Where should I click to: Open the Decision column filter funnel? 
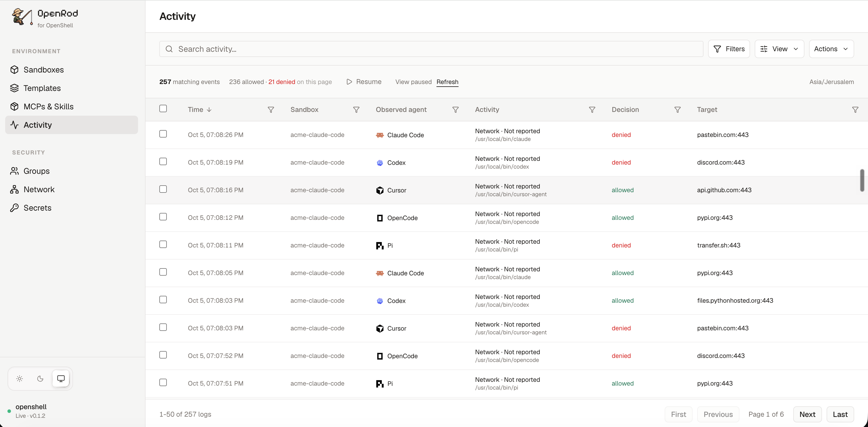click(677, 110)
